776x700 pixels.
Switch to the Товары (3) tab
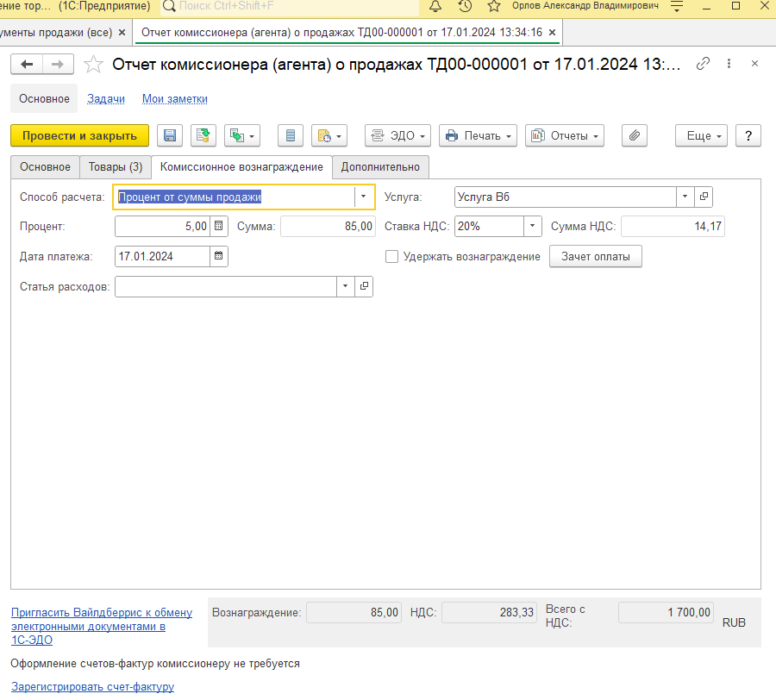[x=116, y=167]
